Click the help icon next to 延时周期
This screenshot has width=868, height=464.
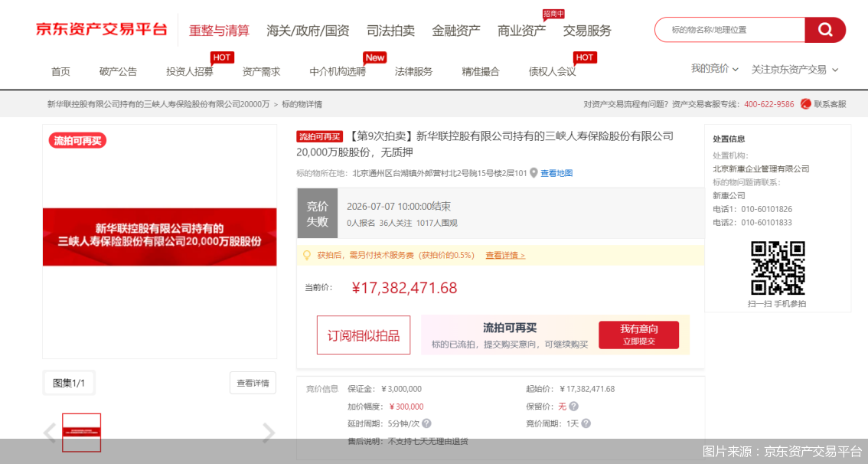(426, 423)
